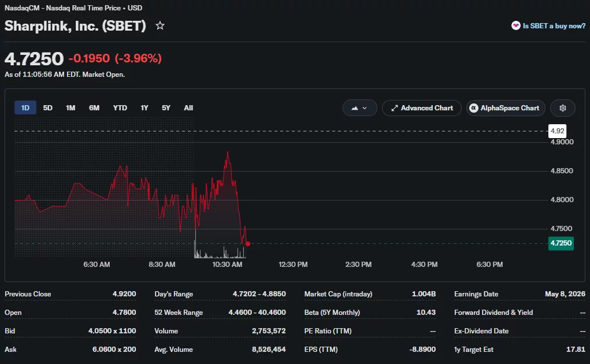
Task: Select the 1Y time range
Action: point(144,108)
